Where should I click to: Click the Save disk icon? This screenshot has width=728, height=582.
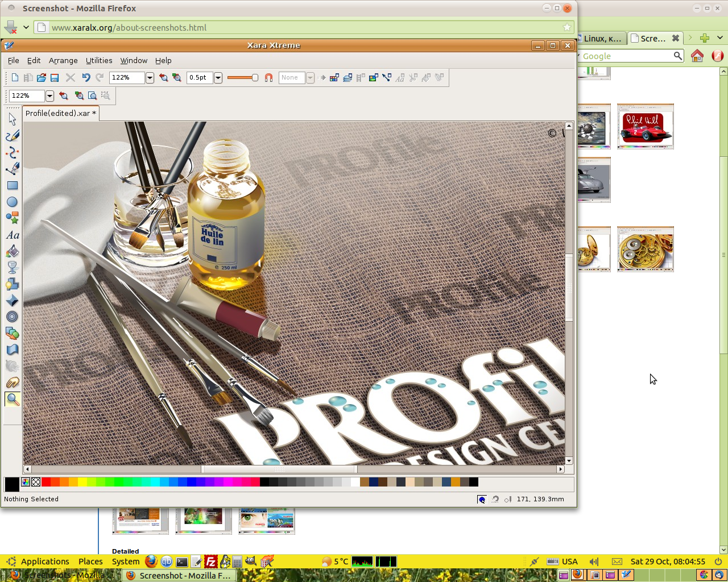pyautogui.click(x=55, y=78)
